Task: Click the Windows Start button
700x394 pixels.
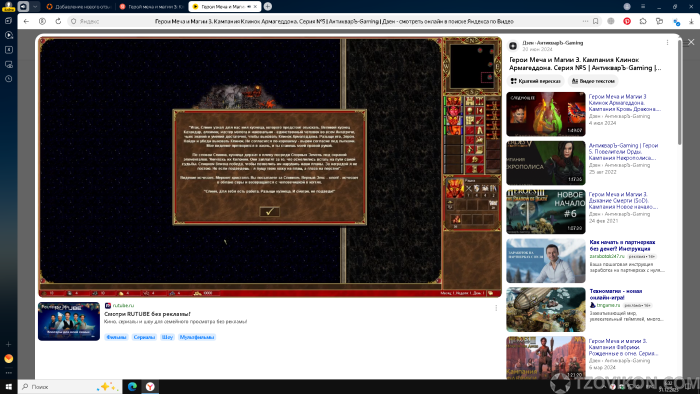Action: point(8,386)
